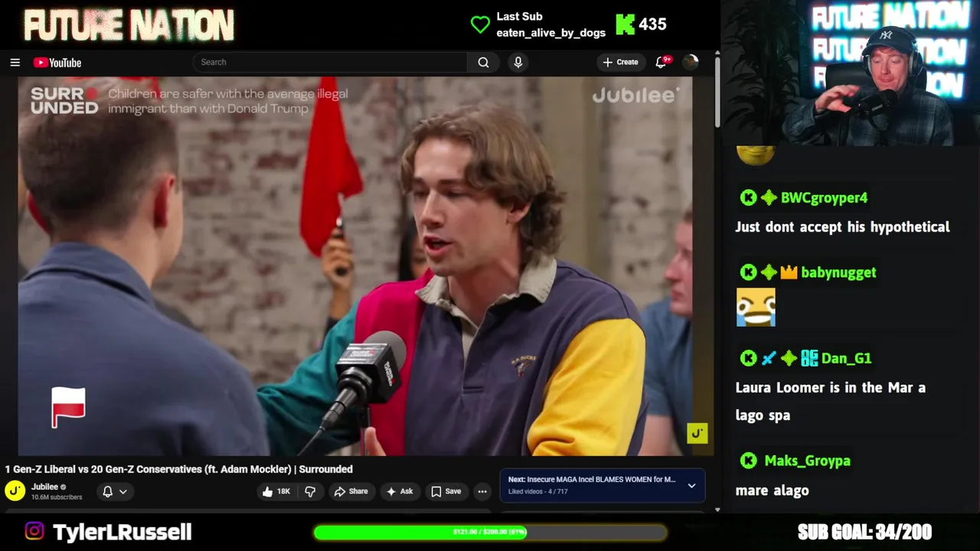Click babynugget's crown badge
This screenshot has width=980, height=551.
tap(789, 272)
